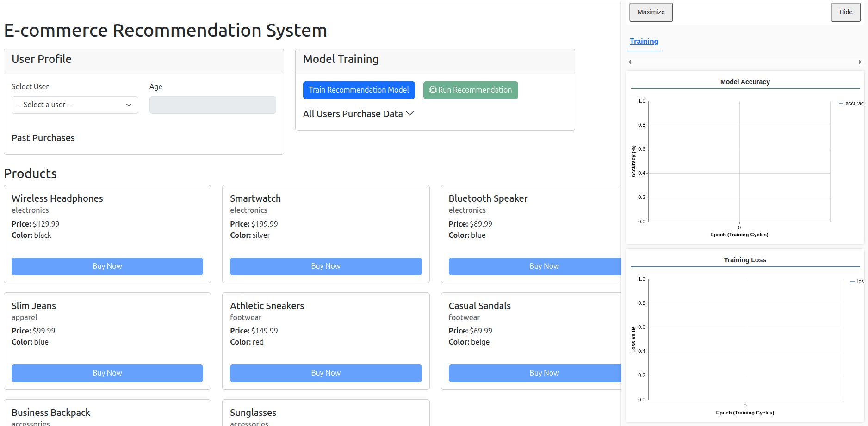Click the Age input field
Screen dimensions: 868x426
tap(213, 105)
